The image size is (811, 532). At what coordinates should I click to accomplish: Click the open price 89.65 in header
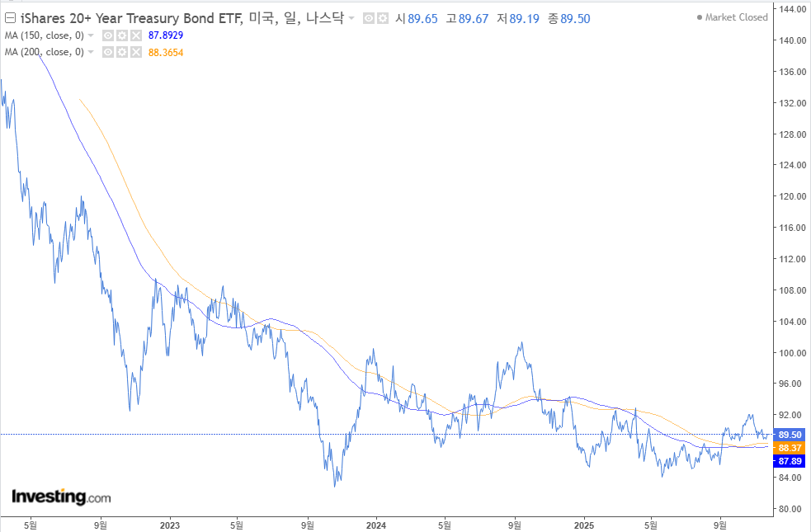click(x=422, y=19)
